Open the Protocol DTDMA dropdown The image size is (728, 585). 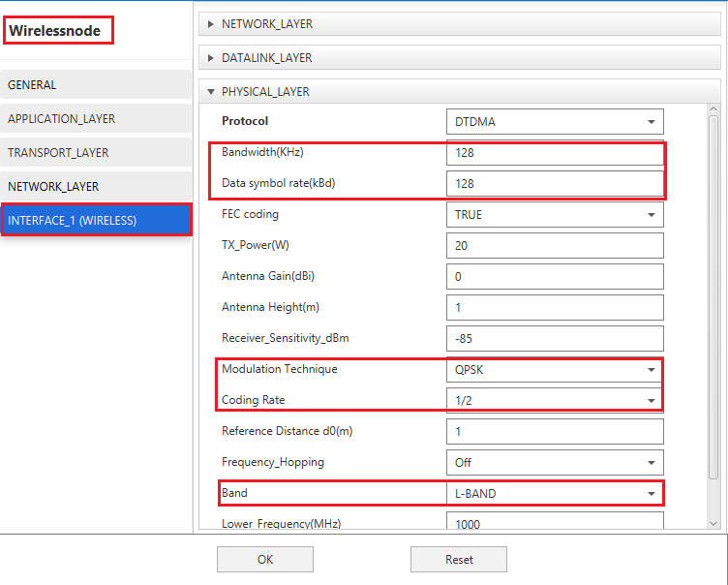tap(554, 122)
